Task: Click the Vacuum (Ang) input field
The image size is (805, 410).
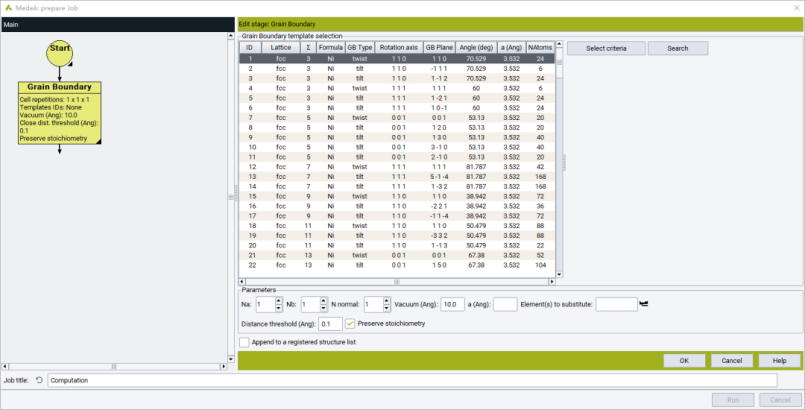Action: (x=452, y=304)
